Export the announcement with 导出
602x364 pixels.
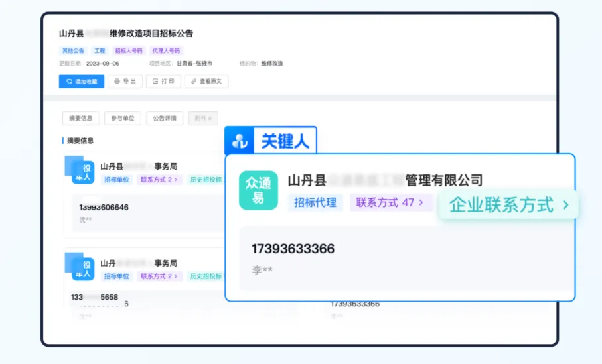pyautogui.click(x=125, y=82)
